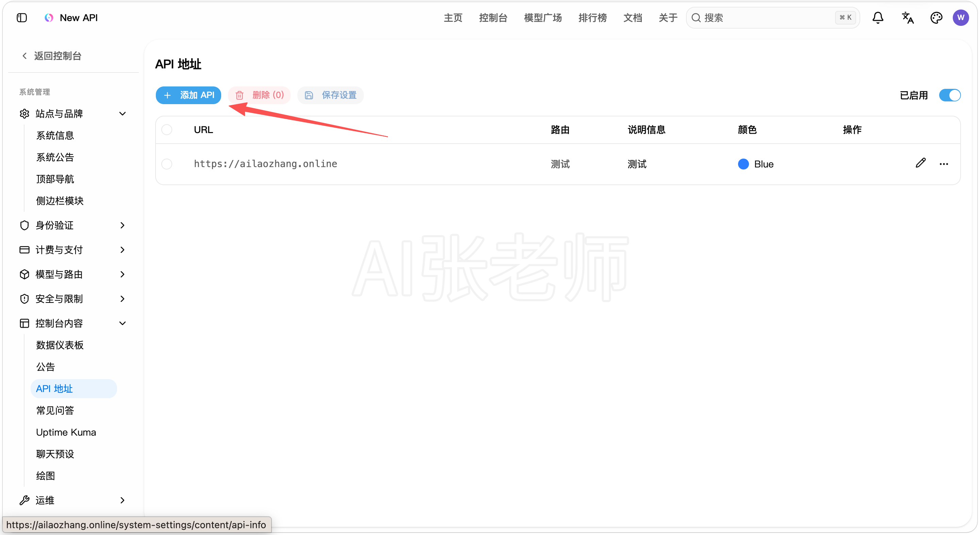Open the theme palette icon
The width and height of the screenshot is (980, 535).
[936, 17]
